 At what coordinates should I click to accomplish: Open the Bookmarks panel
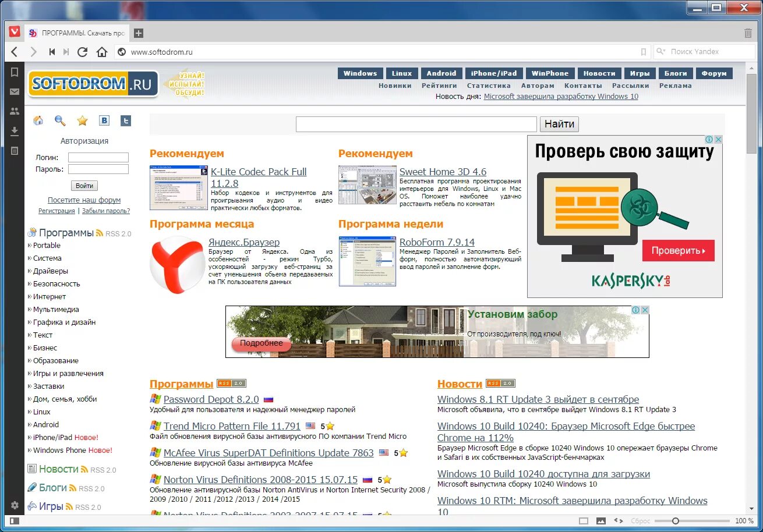pyautogui.click(x=15, y=72)
